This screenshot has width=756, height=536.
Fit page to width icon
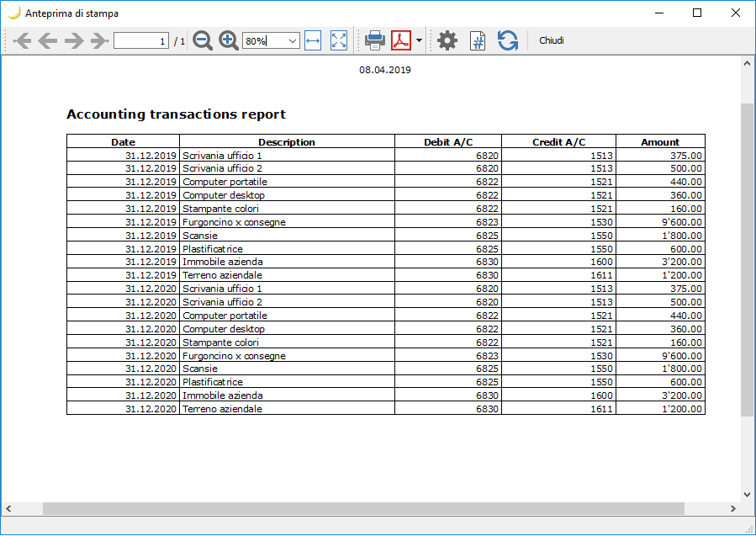coord(313,40)
